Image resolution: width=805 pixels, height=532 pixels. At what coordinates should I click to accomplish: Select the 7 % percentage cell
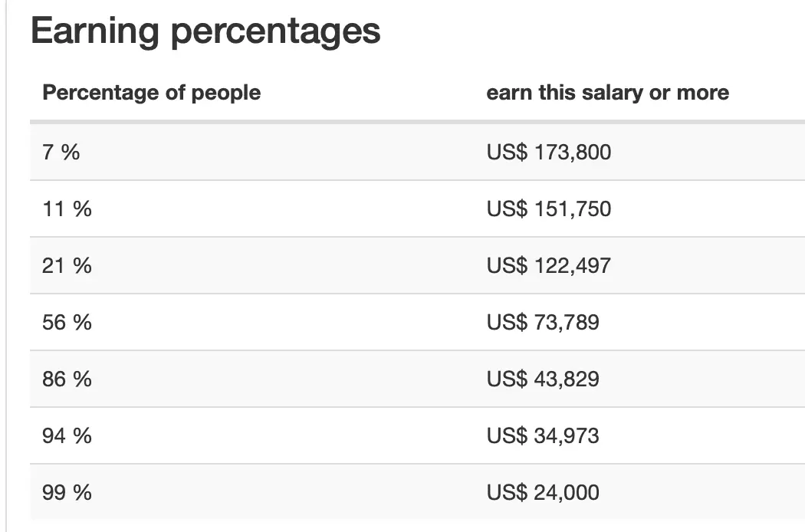[61, 152]
